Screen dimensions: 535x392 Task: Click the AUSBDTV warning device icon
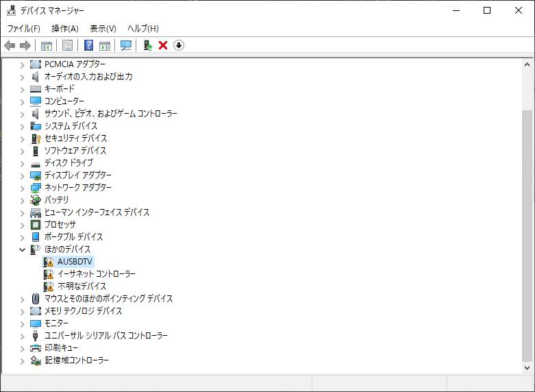pos(49,262)
